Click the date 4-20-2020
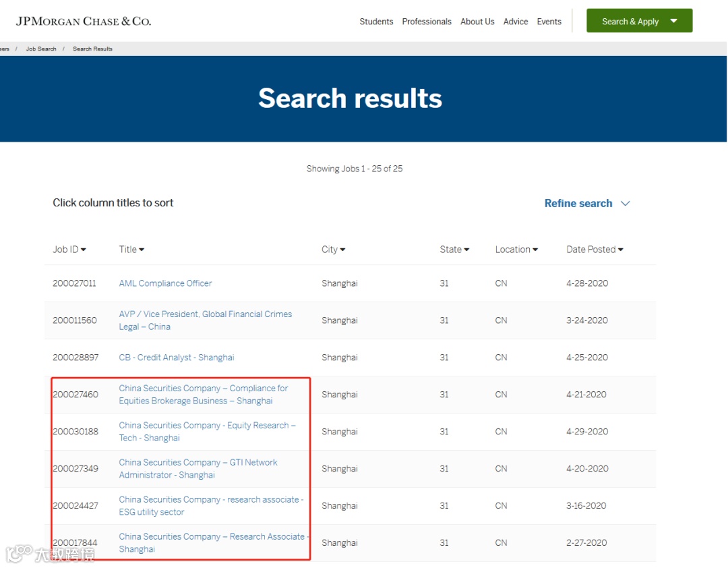Image resolution: width=728 pixels, height=568 pixels. coord(587,469)
